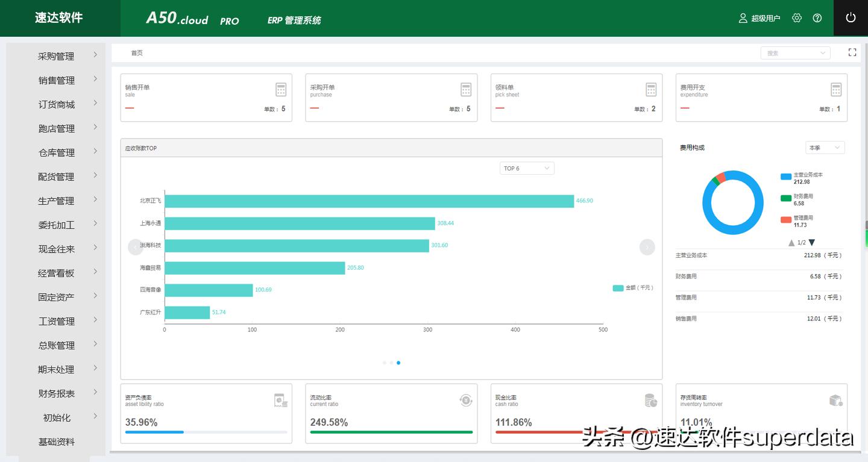
Task: Switch to the 首页 tab
Action: coord(136,52)
